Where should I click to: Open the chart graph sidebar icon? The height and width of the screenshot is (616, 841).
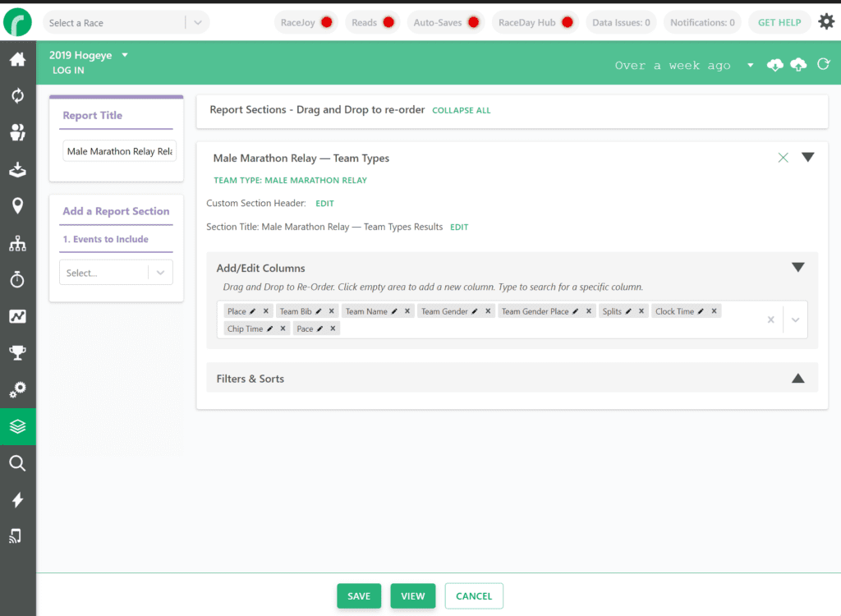pyautogui.click(x=18, y=316)
